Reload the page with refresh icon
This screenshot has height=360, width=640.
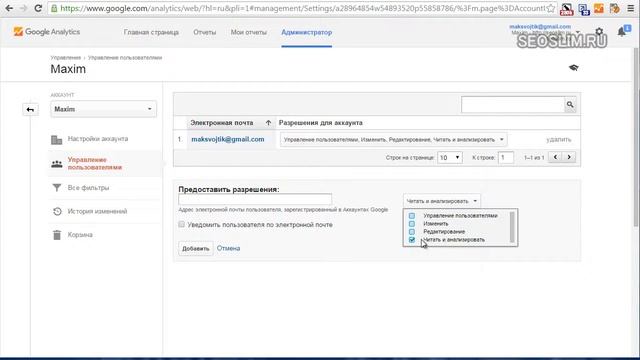(38, 8)
